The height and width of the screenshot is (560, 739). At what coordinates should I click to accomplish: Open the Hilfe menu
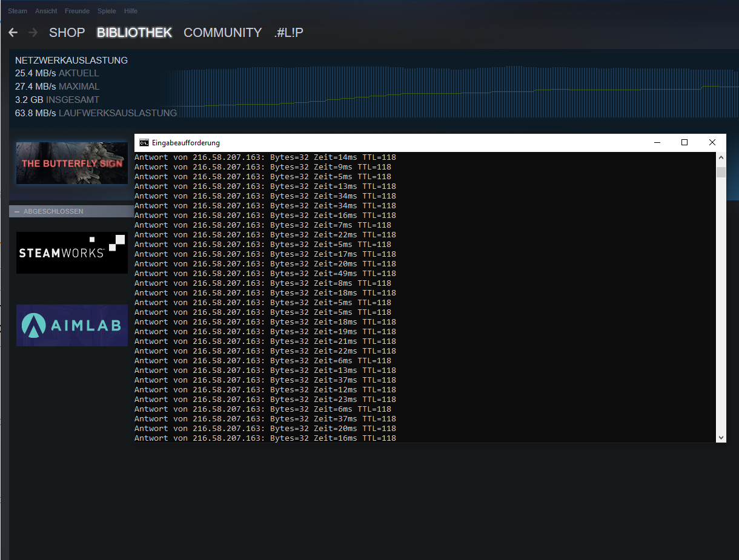(x=130, y=11)
